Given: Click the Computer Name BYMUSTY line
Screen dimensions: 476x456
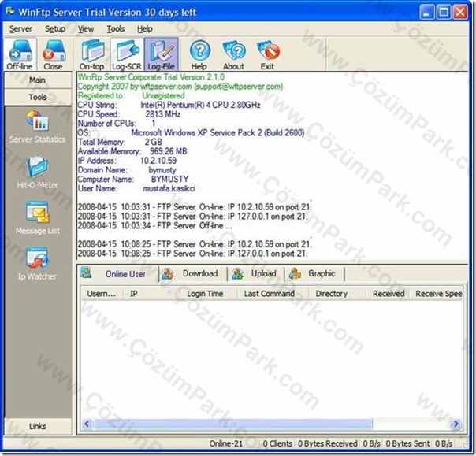Looking at the screenshot, I should click(x=133, y=179).
